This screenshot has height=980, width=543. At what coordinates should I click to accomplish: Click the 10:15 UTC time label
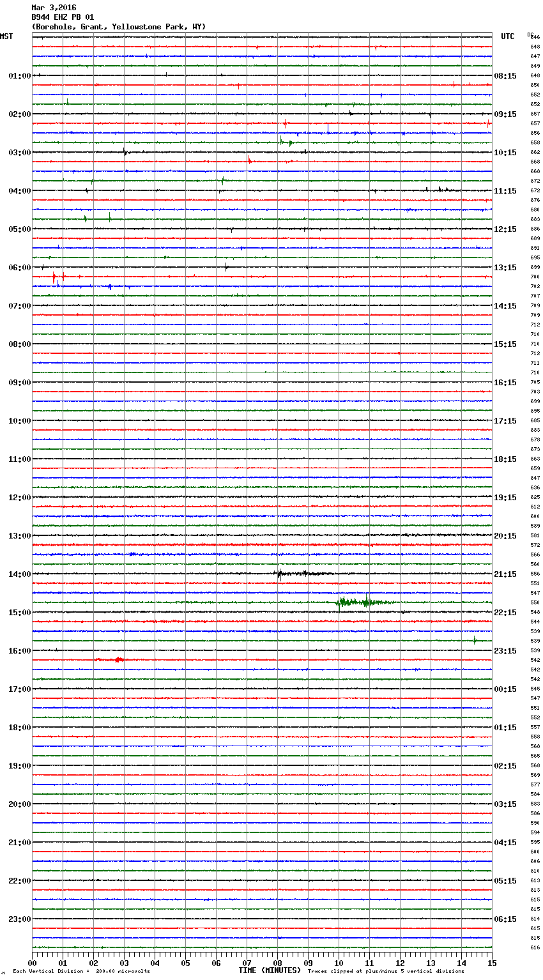click(505, 153)
